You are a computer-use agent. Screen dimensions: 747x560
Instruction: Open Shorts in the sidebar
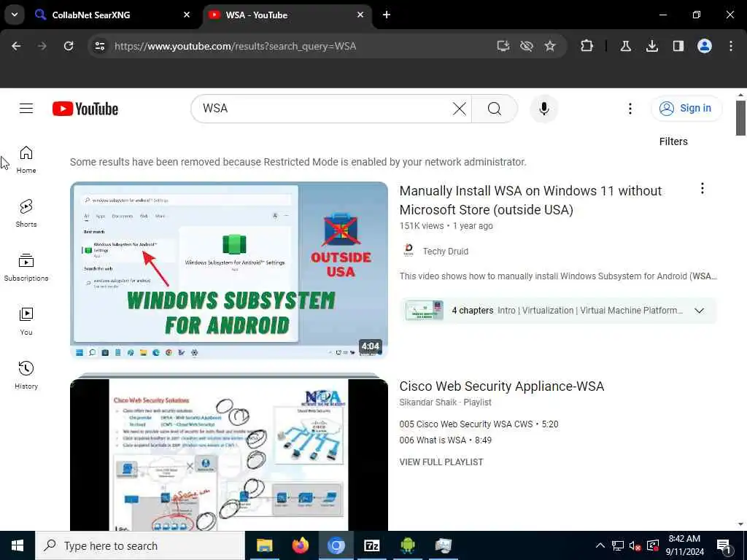[26, 214]
